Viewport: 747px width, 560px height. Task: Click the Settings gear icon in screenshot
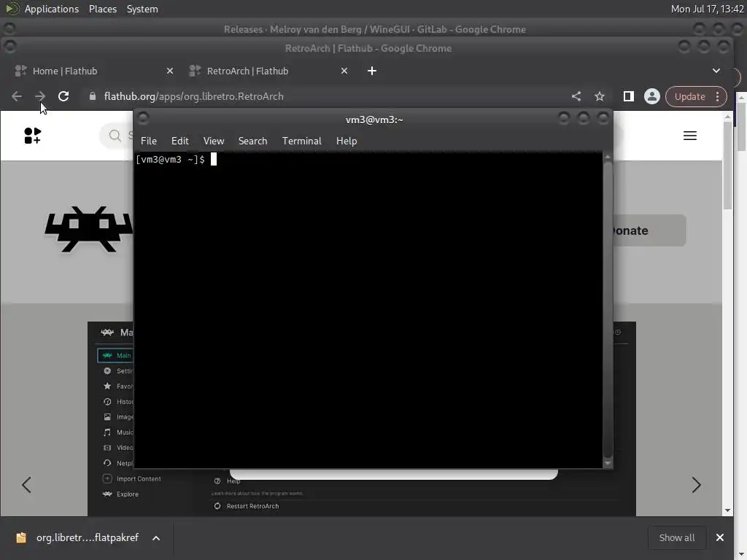coord(107,371)
